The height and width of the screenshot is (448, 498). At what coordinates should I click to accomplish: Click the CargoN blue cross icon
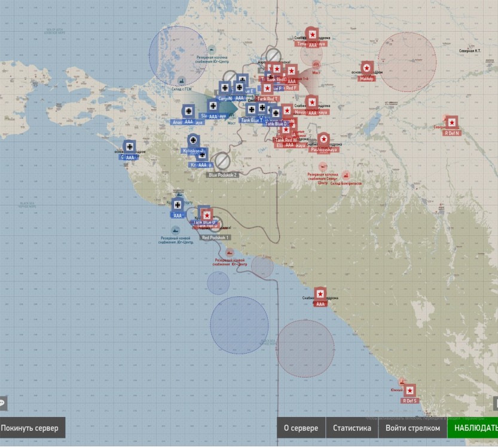tap(225, 88)
